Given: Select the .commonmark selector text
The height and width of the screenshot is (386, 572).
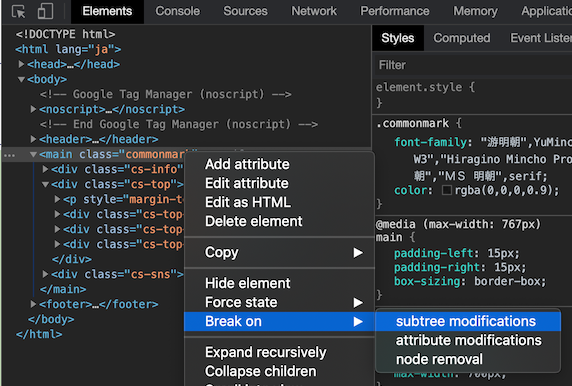Looking at the screenshot, I should 412,123.
